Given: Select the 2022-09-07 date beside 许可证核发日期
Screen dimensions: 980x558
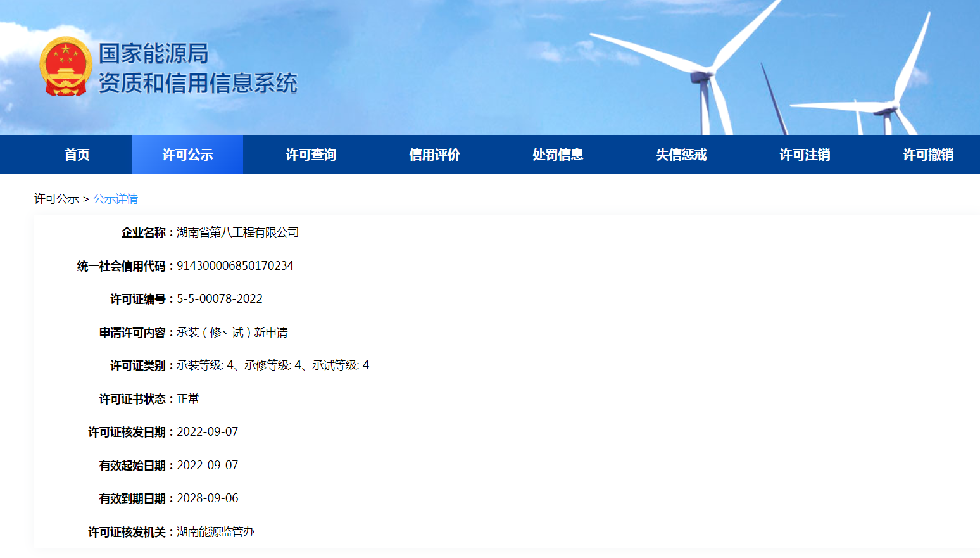Looking at the screenshot, I should 208,432.
